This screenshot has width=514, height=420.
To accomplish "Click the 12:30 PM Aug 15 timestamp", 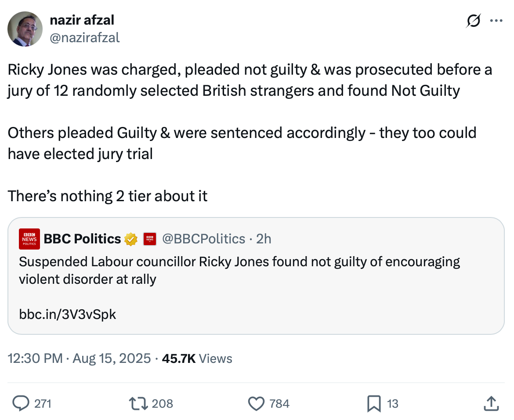I will [79, 358].
